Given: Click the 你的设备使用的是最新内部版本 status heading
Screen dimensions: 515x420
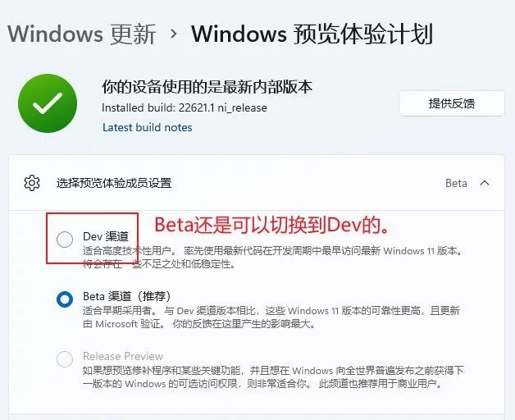Looking at the screenshot, I should 207,87.
